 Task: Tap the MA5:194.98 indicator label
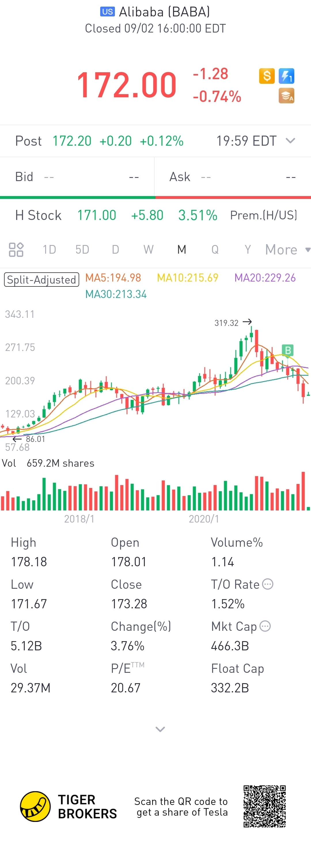[x=113, y=278]
